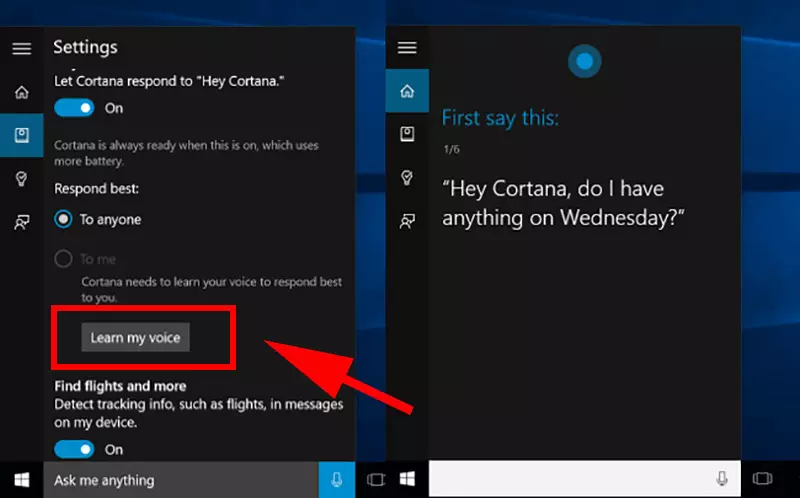Open Feedback icon in left sidebar
The height and width of the screenshot is (498, 800).
point(21,222)
